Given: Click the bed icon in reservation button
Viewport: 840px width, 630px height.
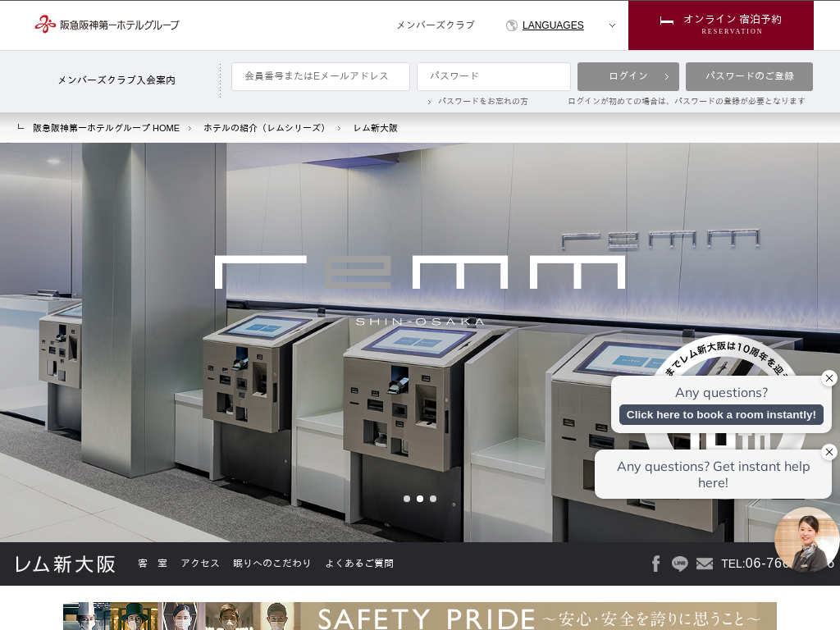Looking at the screenshot, I should click(x=666, y=21).
